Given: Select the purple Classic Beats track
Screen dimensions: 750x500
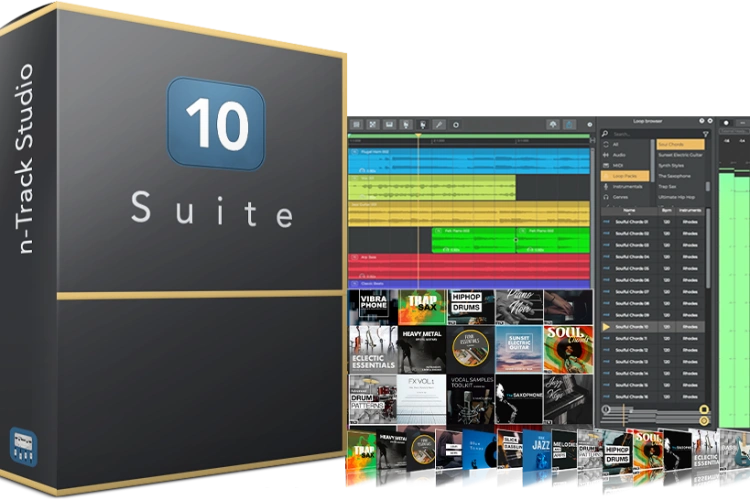Looking at the screenshot, I should [x=469, y=284].
